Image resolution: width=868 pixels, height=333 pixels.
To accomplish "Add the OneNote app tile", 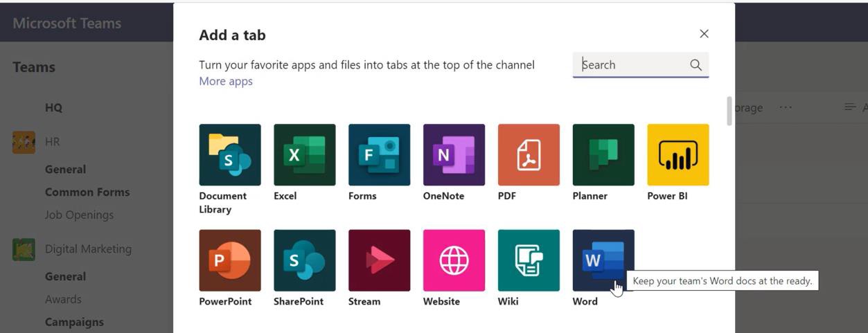I will pyautogui.click(x=454, y=155).
